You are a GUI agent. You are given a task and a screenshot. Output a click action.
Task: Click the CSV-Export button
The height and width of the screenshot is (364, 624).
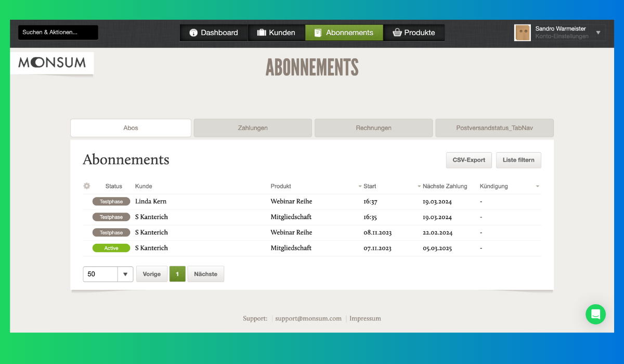pos(469,160)
